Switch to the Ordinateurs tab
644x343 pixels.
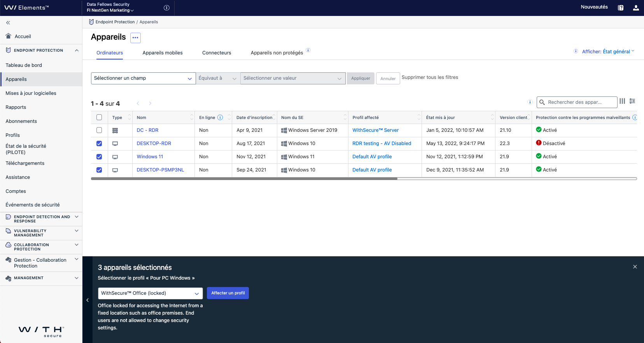[x=110, y=53]
